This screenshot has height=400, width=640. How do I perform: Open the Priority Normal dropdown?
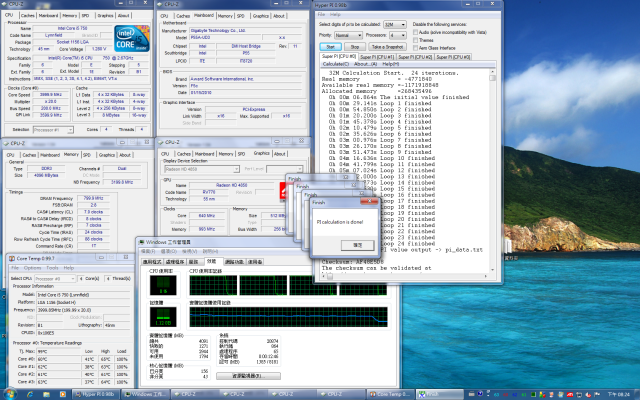coord(348,36)
